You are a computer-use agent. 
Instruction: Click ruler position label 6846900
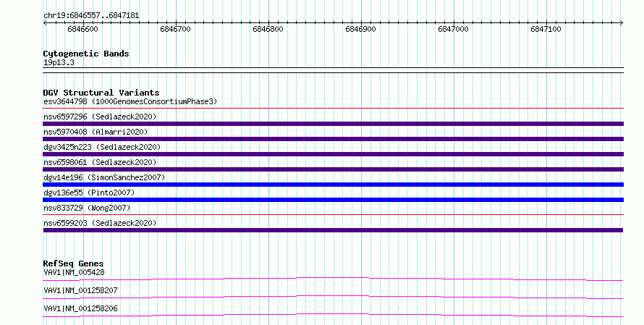(360, 29)
